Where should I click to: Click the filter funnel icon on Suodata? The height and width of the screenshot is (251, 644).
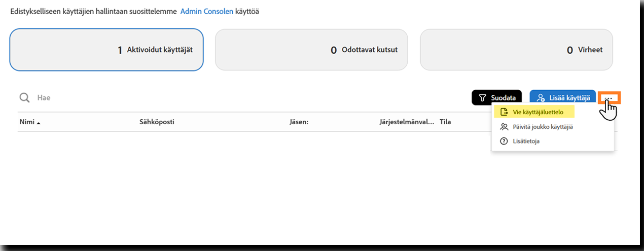click(x=482, y=98)
